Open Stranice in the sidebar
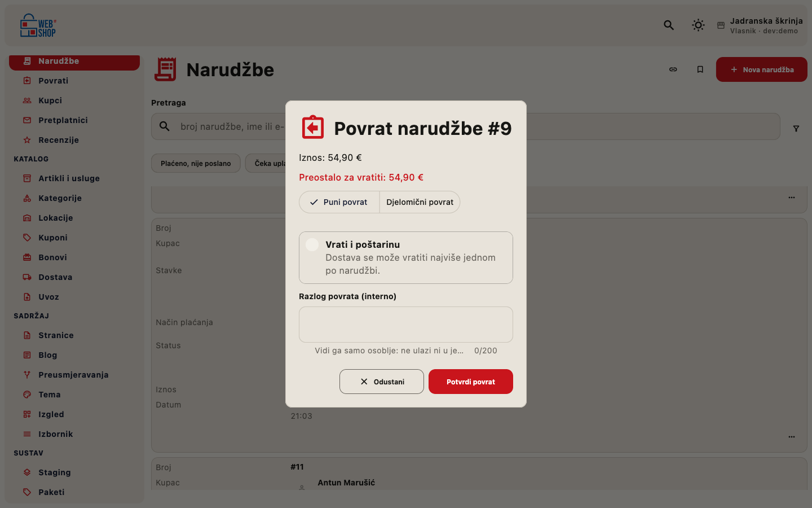Screen dimensions: 812x508 (x=74, y=335)
